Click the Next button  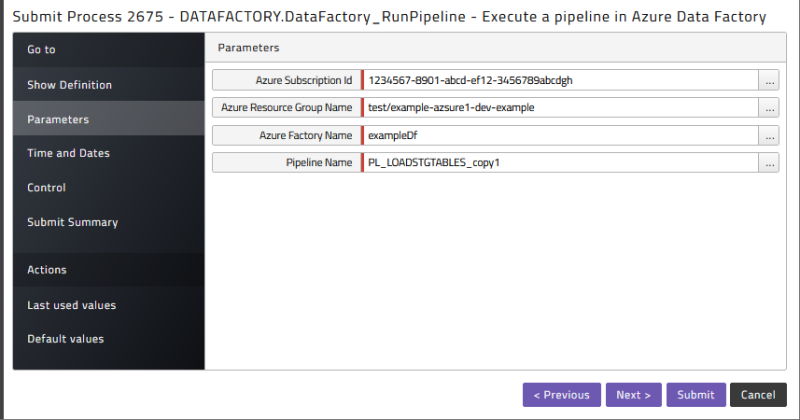coord(633,394)
